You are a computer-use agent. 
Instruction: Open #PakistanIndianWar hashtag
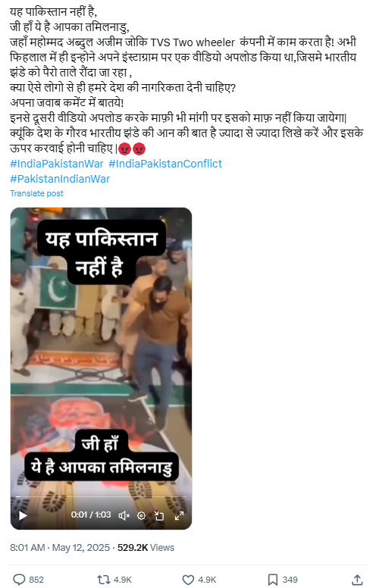point(60,179)
